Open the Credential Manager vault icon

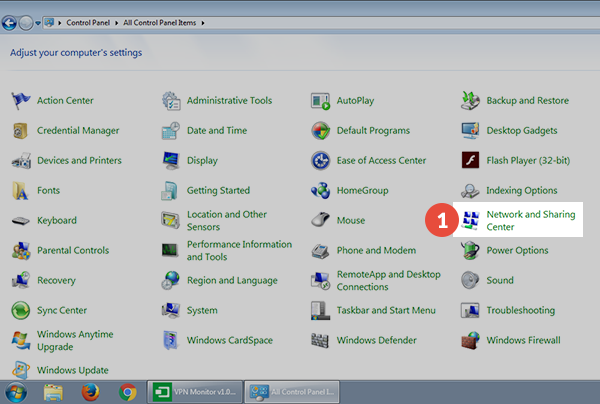tap(20, 131)
